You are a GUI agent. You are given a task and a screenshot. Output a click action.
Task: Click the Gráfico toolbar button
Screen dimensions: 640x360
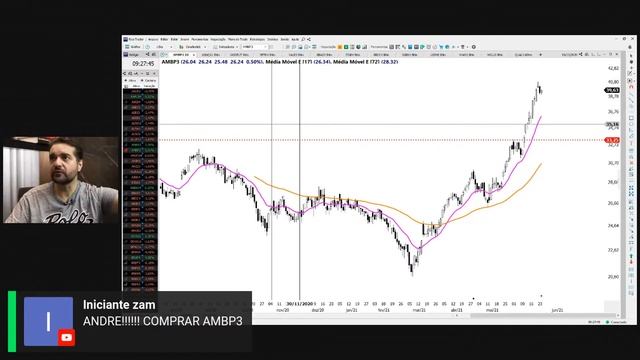point(133,47)
